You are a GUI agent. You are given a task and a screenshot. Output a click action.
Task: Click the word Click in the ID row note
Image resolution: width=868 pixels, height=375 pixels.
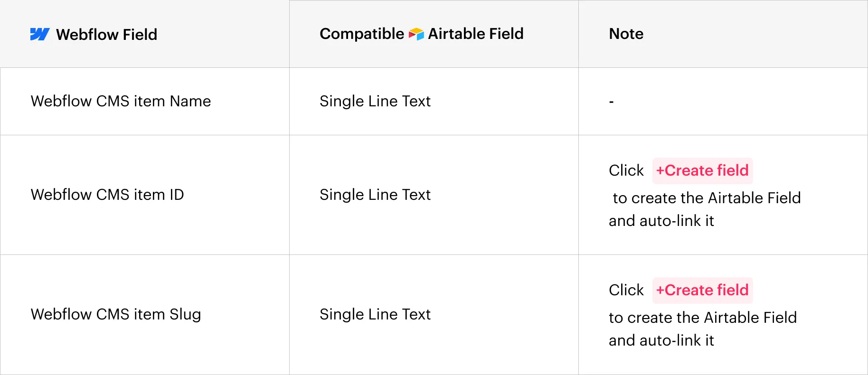[x=626, y=171]
